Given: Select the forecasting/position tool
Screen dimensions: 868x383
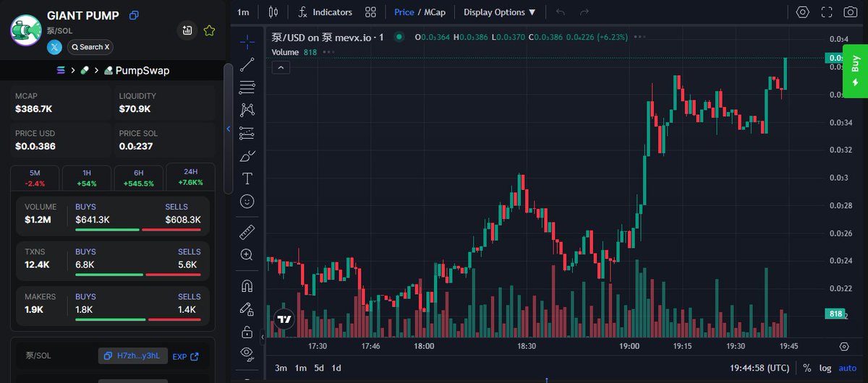Looking at the screenshot, I should pos(247,133).
